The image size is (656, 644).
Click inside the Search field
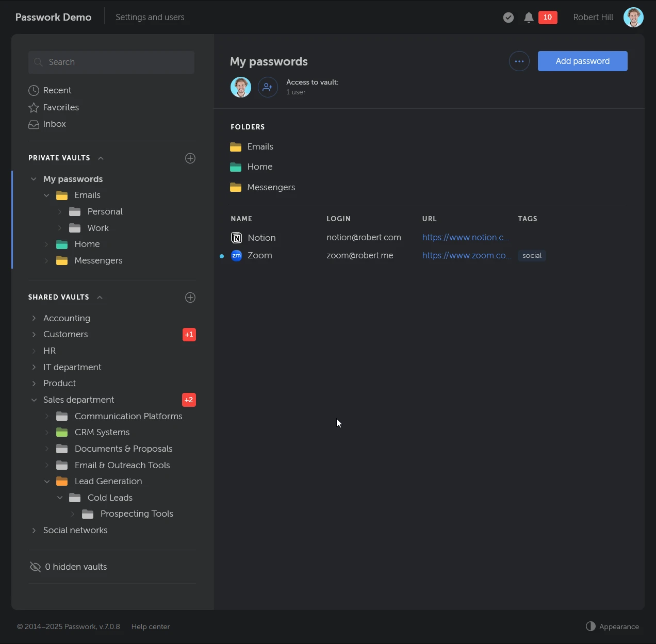(x=111, y=62)
